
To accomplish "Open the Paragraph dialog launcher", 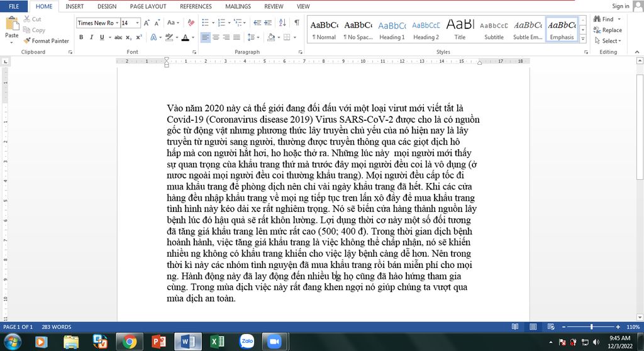I will click(300, 52).
